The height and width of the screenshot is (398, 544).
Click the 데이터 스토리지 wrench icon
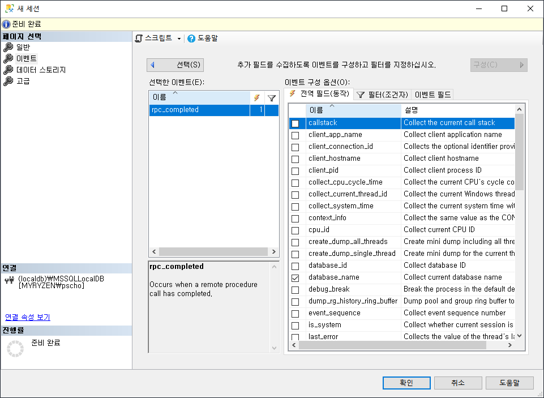pos(8,70)
